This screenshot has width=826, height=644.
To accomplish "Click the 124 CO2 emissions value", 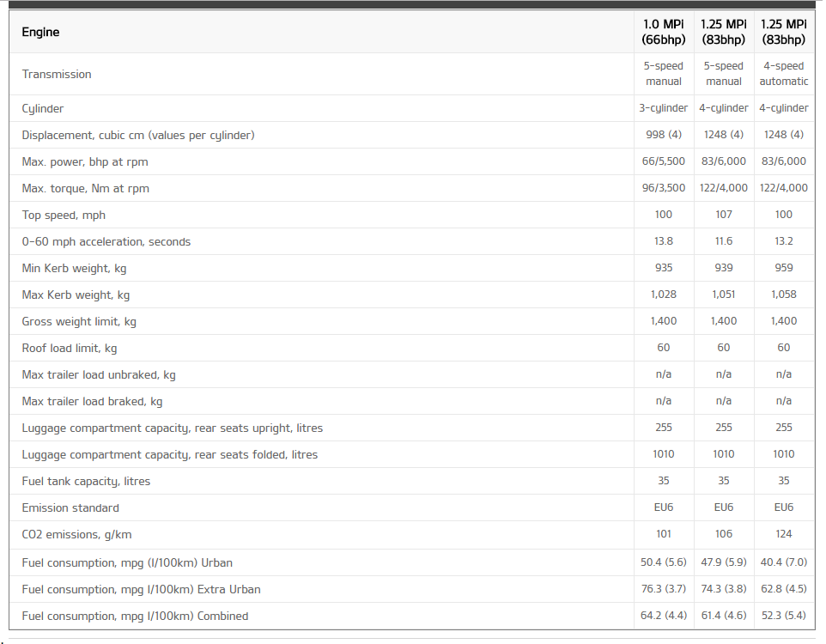I will (783, 534).
